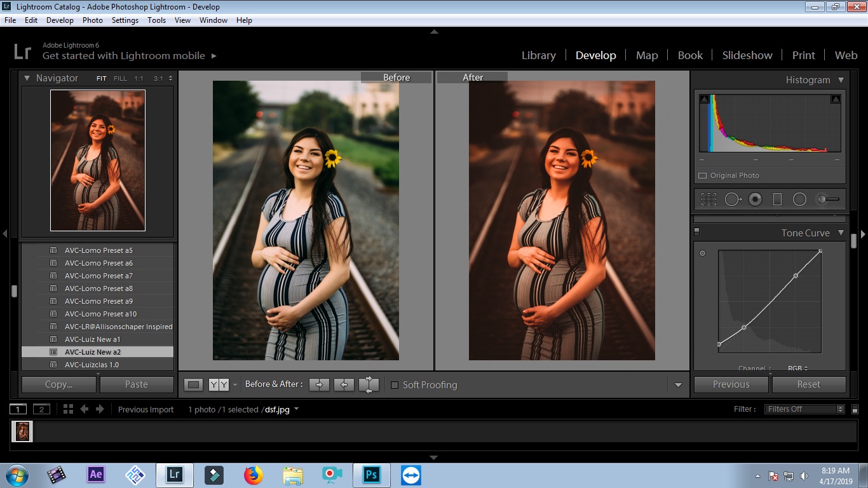The width and height of the screenshot is (868, 488).
Task: Select main window display button 1
Action: click(18, 409)
